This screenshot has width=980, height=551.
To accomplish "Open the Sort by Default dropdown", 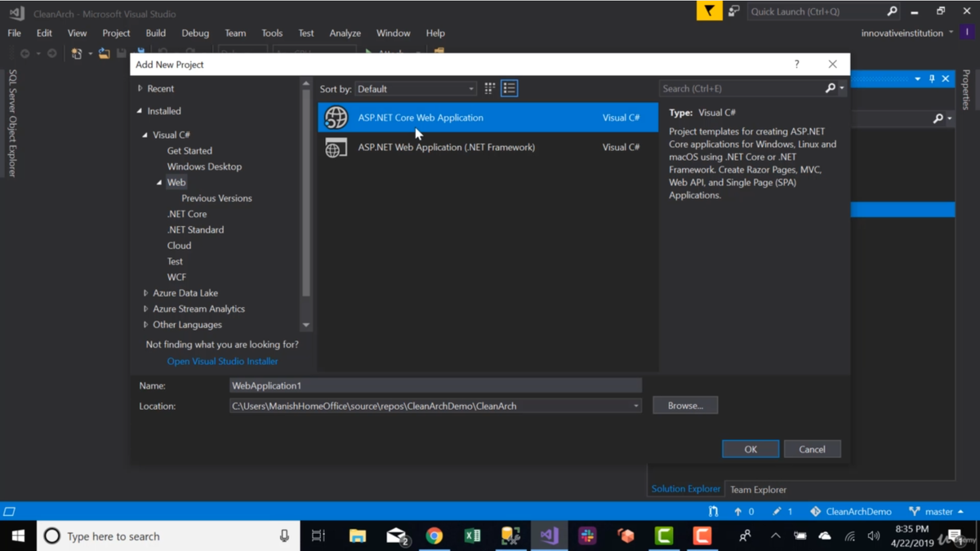I will pyautogui.click(x=416, y=89).
